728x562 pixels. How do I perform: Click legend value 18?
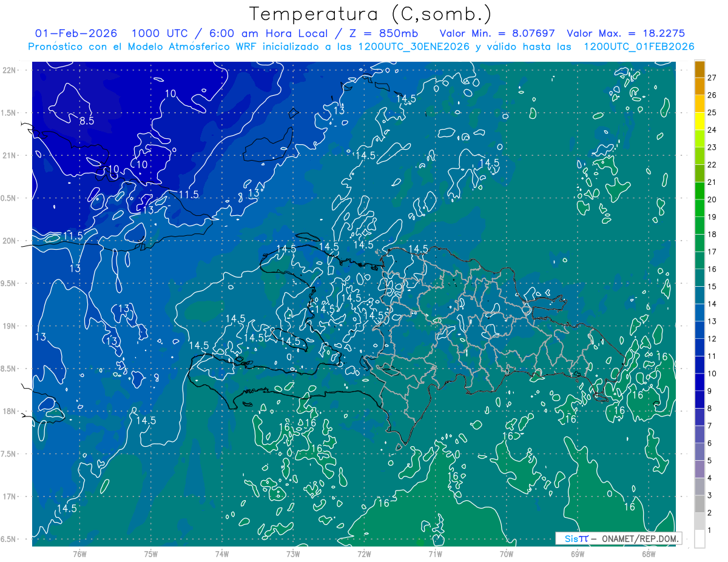click(712, 235)
